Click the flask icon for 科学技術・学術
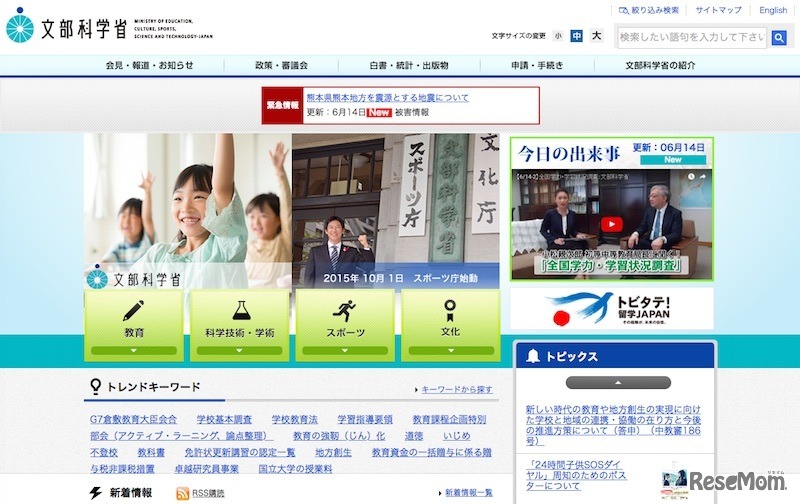800x504 pixels. (x=241, y=310)
